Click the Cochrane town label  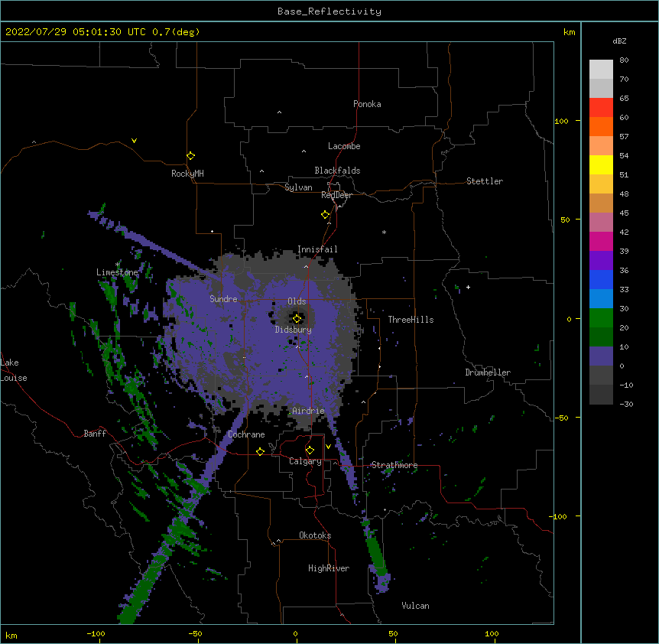pos(246,434)
